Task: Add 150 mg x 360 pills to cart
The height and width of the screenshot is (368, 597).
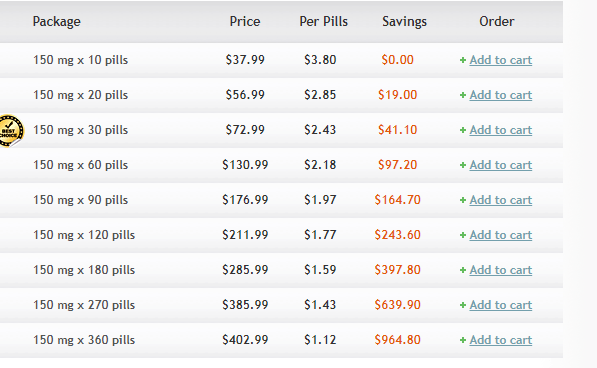Action: click(500, 340)
